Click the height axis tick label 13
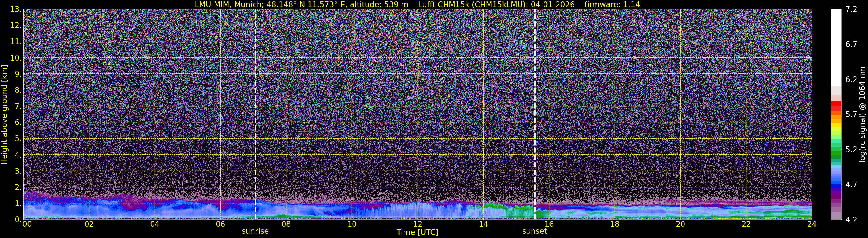The height and width of the screenshot is (238, 868). [x=16, y=10]
